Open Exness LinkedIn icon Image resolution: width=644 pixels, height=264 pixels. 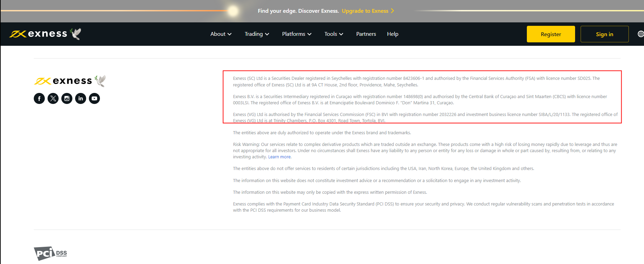pyautogui.click(x=81, y=98)
